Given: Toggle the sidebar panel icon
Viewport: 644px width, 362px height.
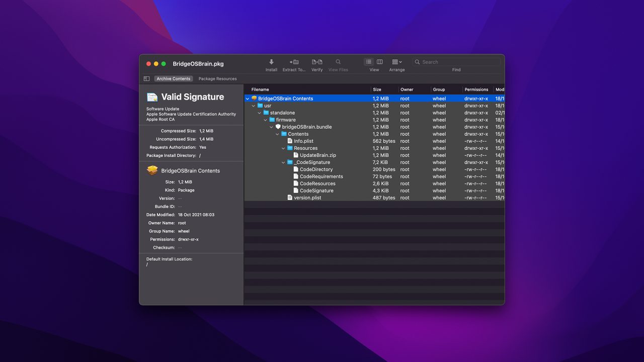Looking at the screenshot, I should tap(146, 79).
